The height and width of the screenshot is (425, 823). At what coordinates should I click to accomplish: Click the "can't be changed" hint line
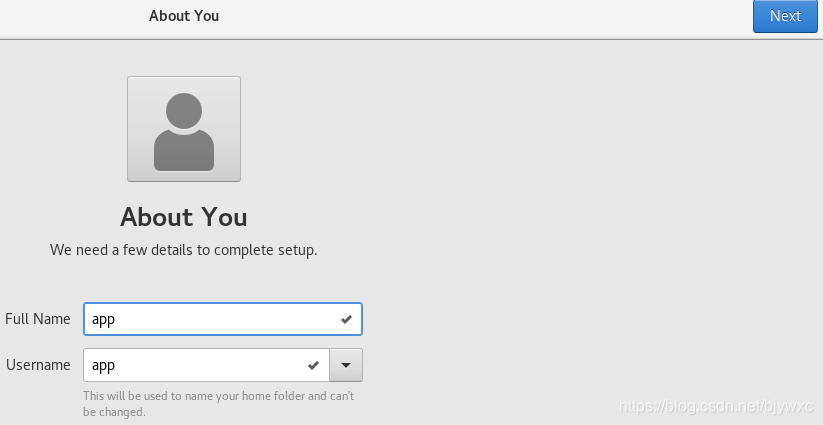click(114, 412)
